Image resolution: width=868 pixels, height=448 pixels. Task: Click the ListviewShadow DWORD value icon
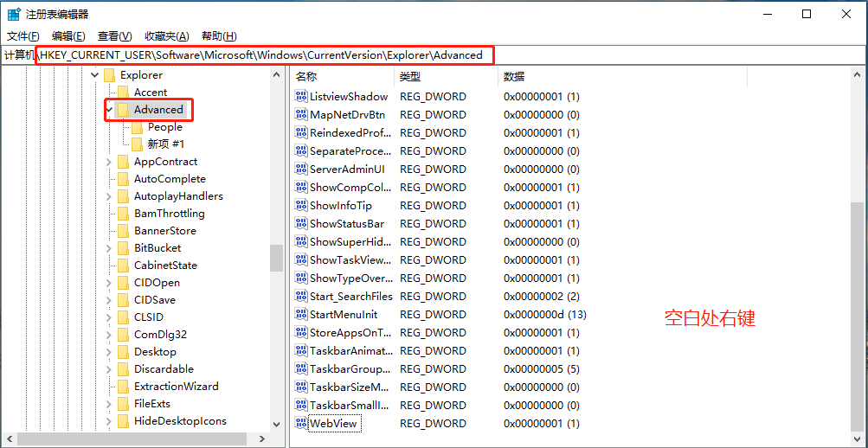point(300,97)
